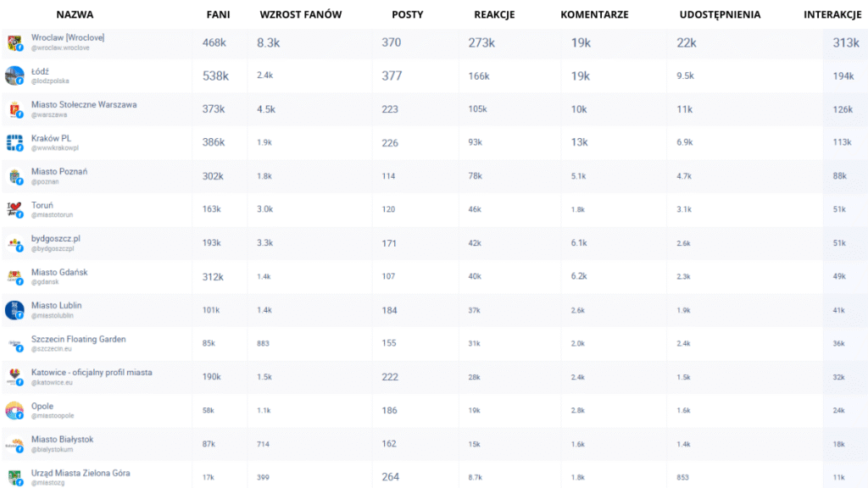The height and width of the screenshot is (488, 868).
Task: Click the KOMENTARZE column header
Action: (x=594, y=14)
